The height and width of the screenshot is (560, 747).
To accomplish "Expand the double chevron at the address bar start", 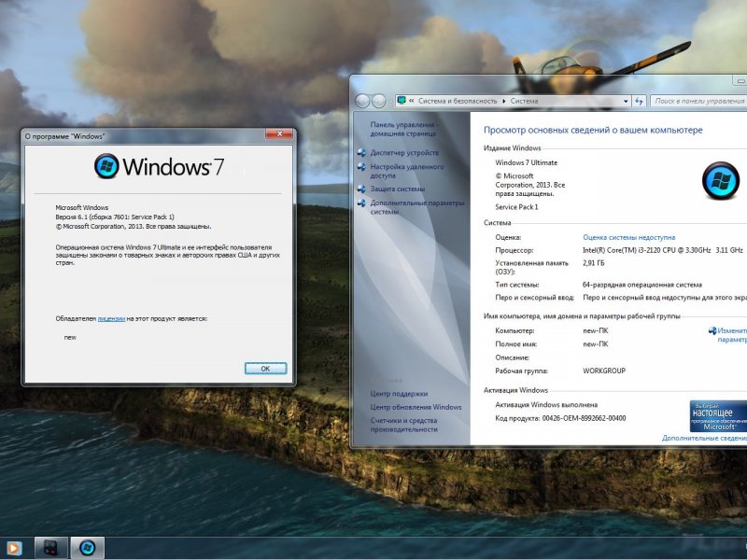I will 412,101.
